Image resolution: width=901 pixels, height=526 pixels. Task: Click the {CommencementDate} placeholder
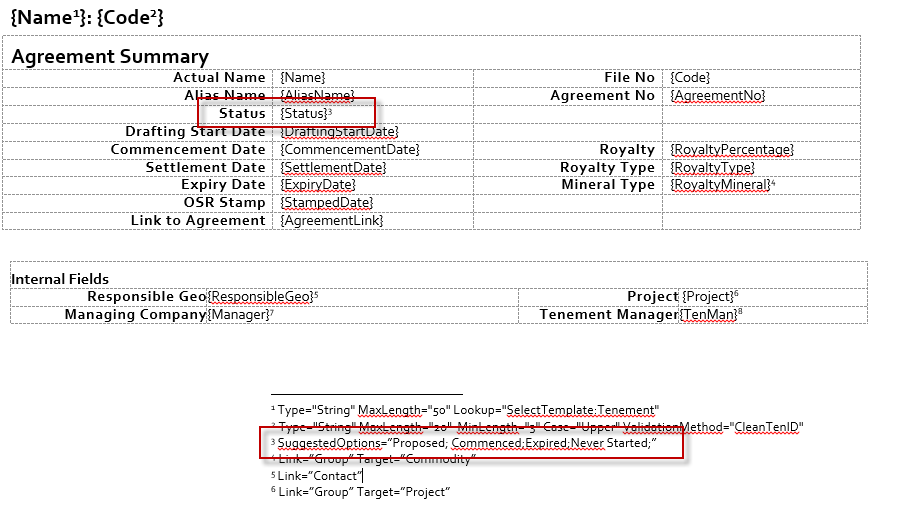(x=350, y=150)
